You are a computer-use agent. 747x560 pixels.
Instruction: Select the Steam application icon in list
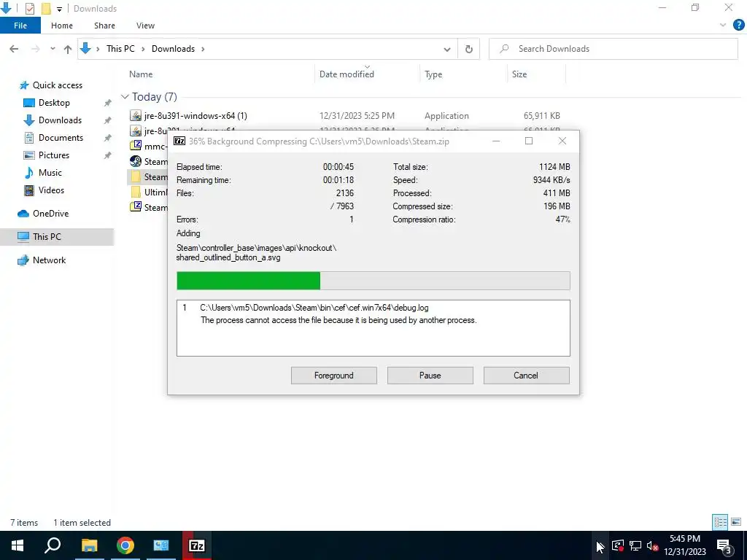pyautogui.click(x=136, y=161)
